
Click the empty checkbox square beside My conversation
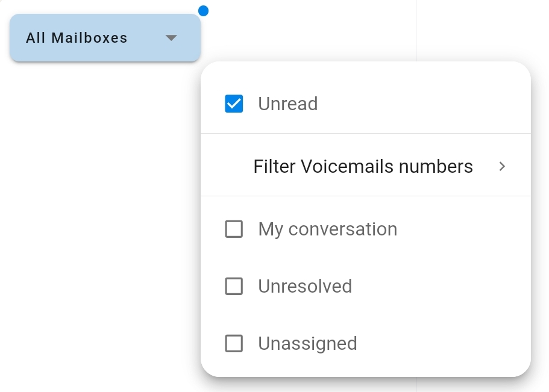234,229
